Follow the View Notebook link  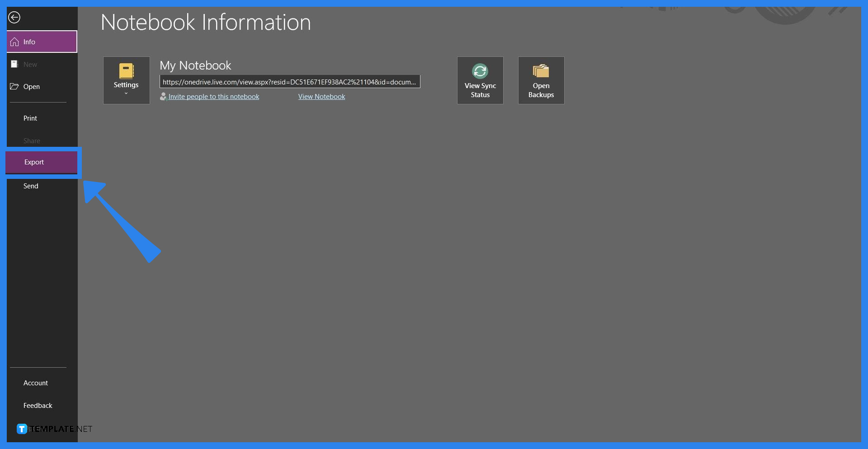click(321, 97)
